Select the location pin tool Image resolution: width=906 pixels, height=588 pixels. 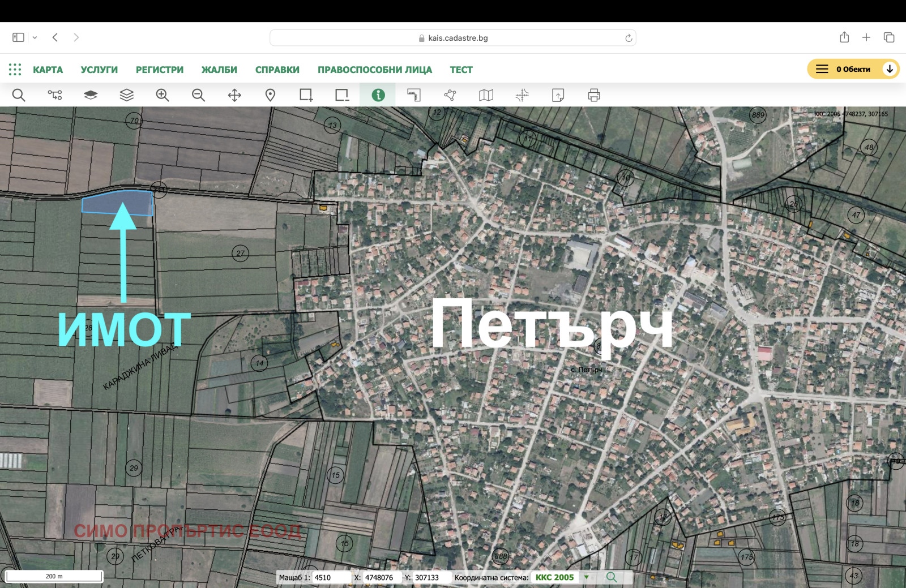coord(270,95)
